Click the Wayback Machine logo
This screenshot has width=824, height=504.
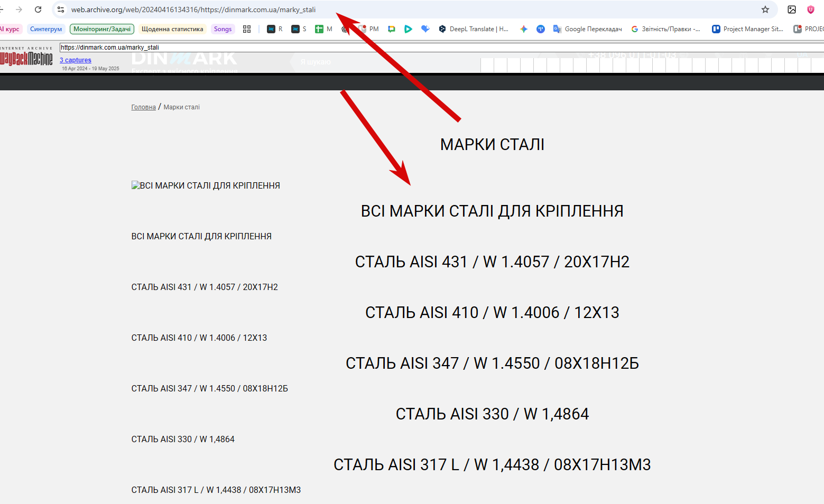[26, 57]
